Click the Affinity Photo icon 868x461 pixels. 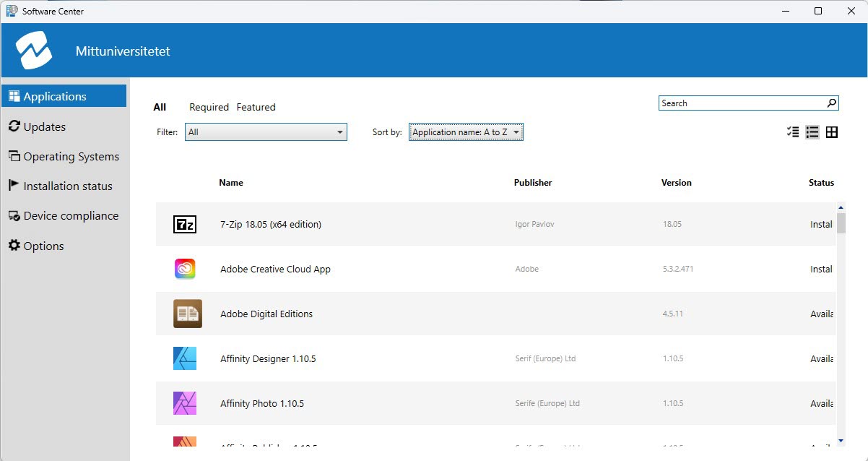click(x=185, y=403)
